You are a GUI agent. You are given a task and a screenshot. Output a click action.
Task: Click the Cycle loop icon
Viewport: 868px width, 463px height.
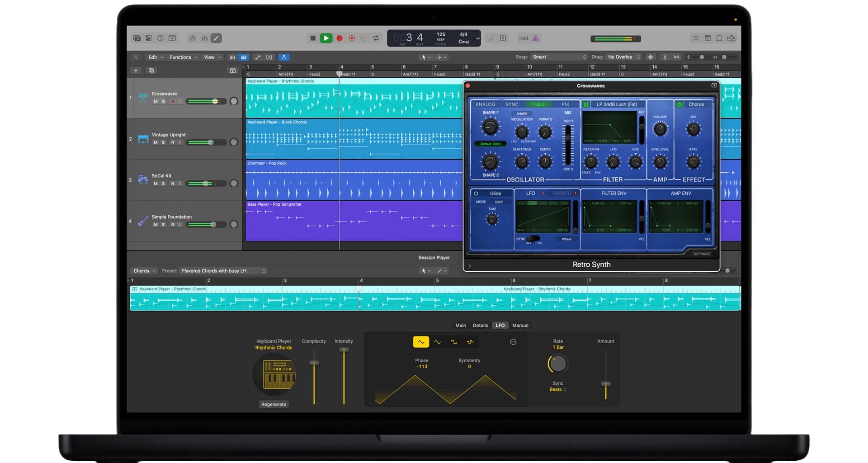[x=376, y=38]
